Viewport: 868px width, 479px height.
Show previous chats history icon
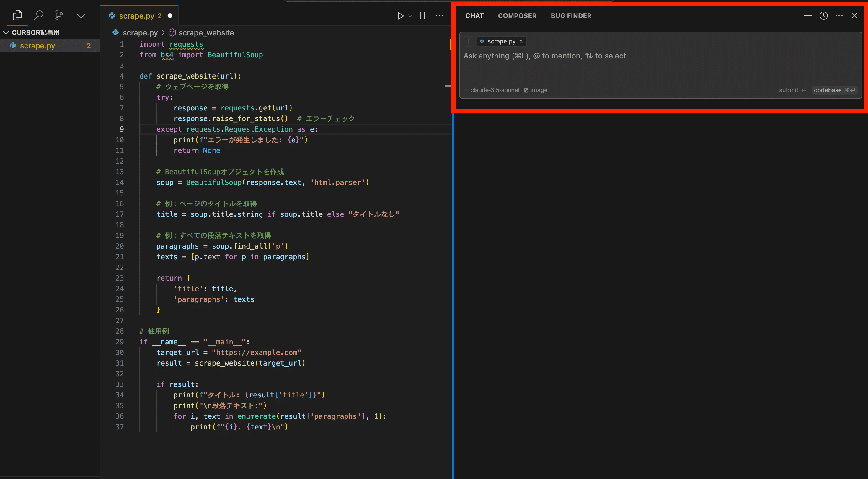pyautogui.click(x=823, y=16)
